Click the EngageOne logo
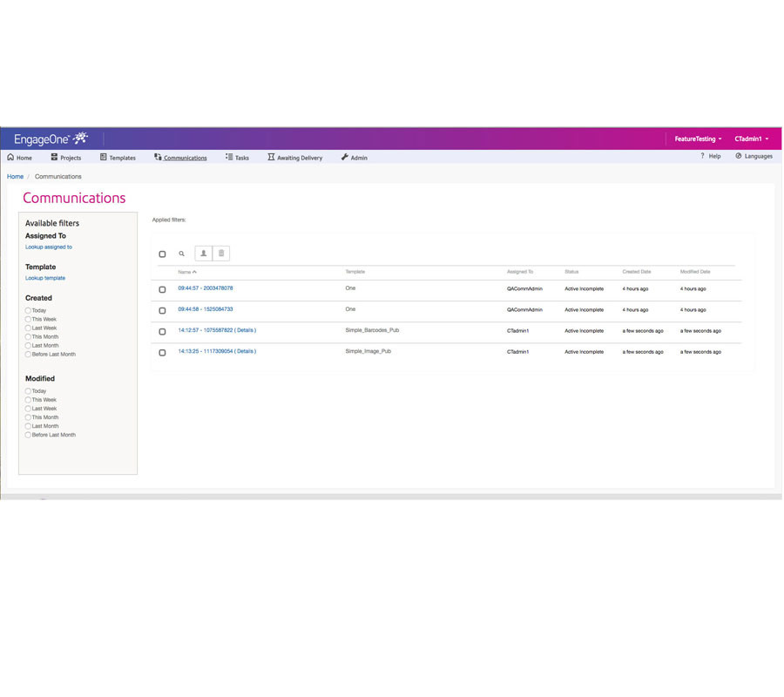Image resolution: width=784 pixels, height=697 pixels. click(x=51, y=139)
